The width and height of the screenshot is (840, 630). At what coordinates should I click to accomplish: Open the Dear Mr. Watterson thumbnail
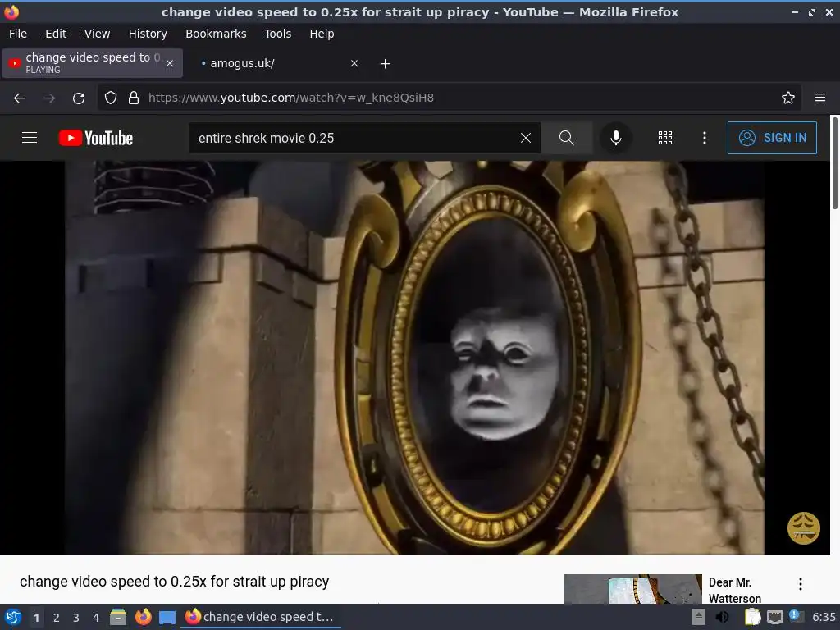pos(632,589)
